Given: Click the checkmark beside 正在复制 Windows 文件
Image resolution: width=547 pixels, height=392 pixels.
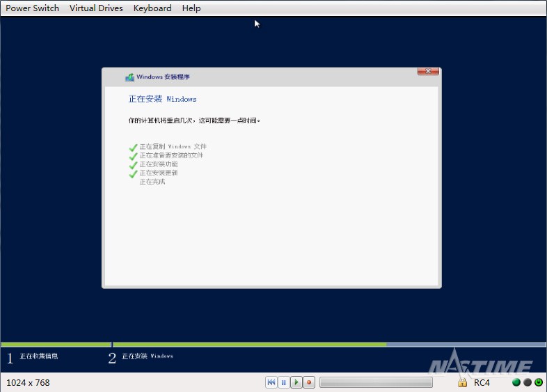Looking at the screenshot, I should pyautogui.click(x=133, y=148).
